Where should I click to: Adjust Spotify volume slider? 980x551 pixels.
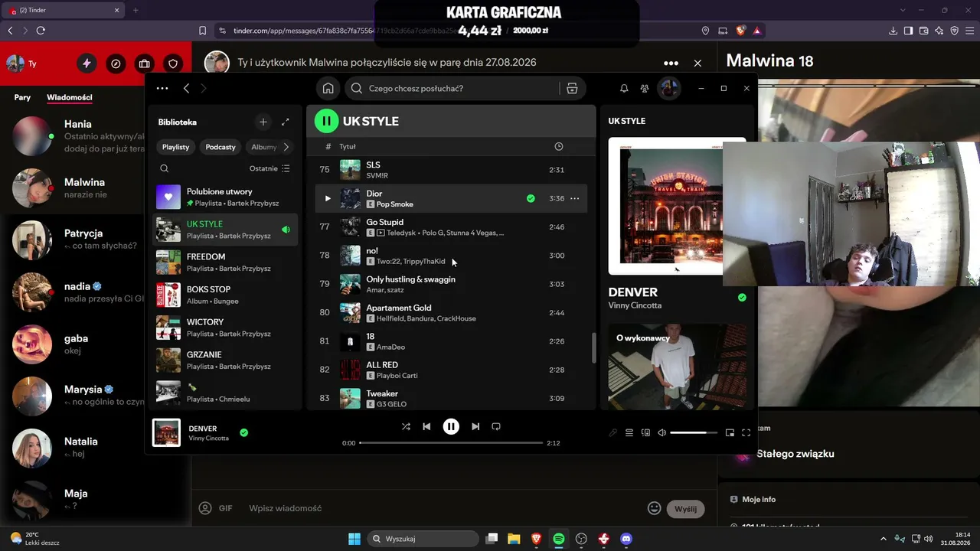pos(694,432)
